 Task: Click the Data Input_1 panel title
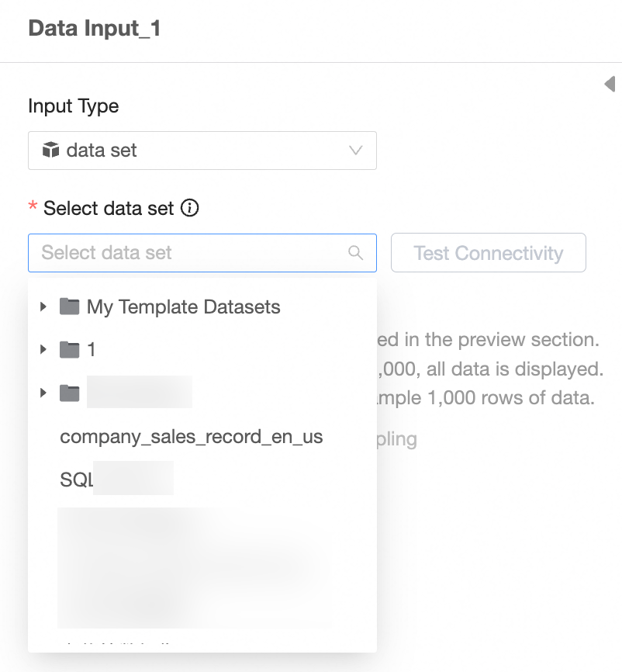tap(94, 29)
